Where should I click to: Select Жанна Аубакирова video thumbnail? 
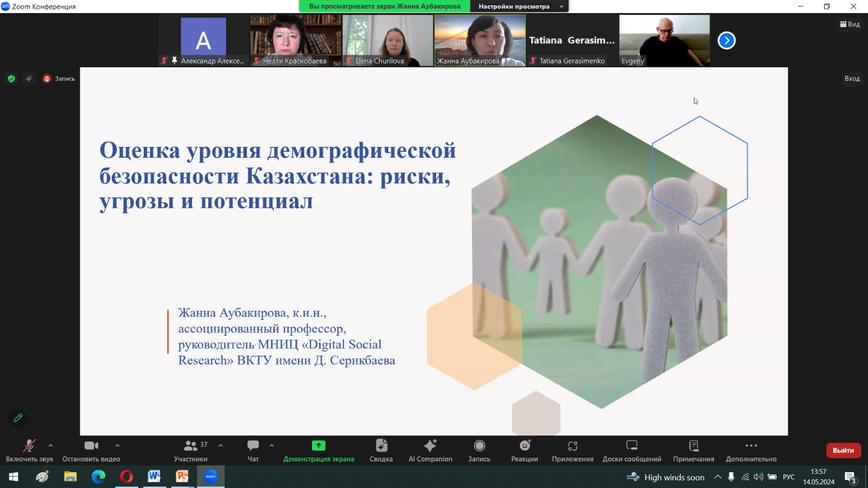click(x=480, y=40)
